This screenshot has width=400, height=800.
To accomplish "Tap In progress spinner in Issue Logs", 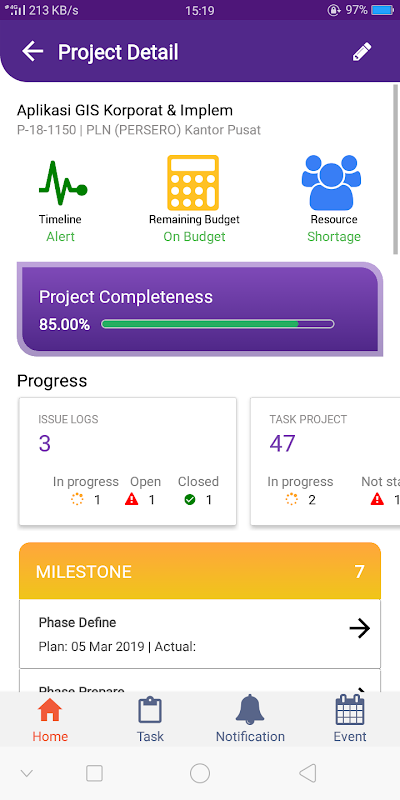I will (77, 499).
